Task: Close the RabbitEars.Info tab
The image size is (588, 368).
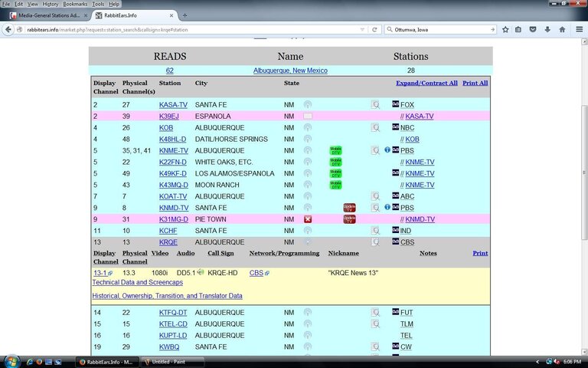Action: 171,15
